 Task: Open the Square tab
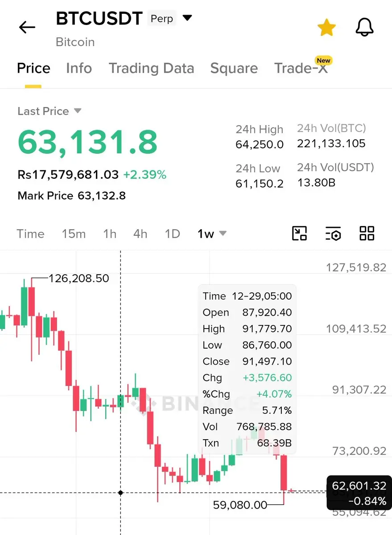[234, 68]
